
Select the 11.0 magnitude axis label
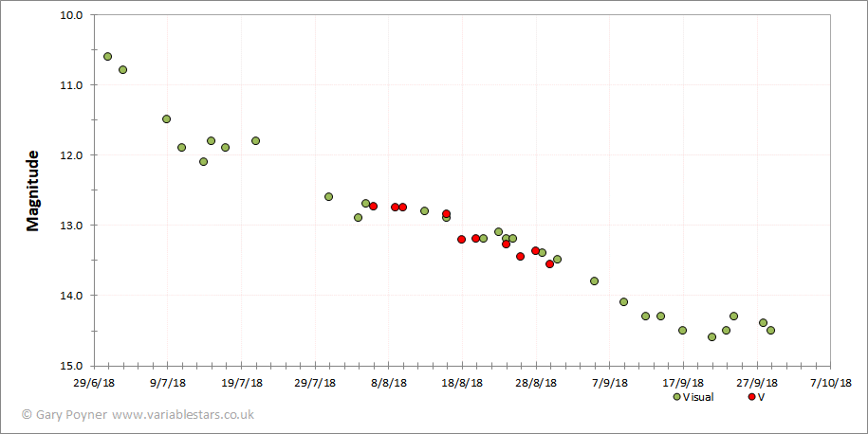pos(71,85)
